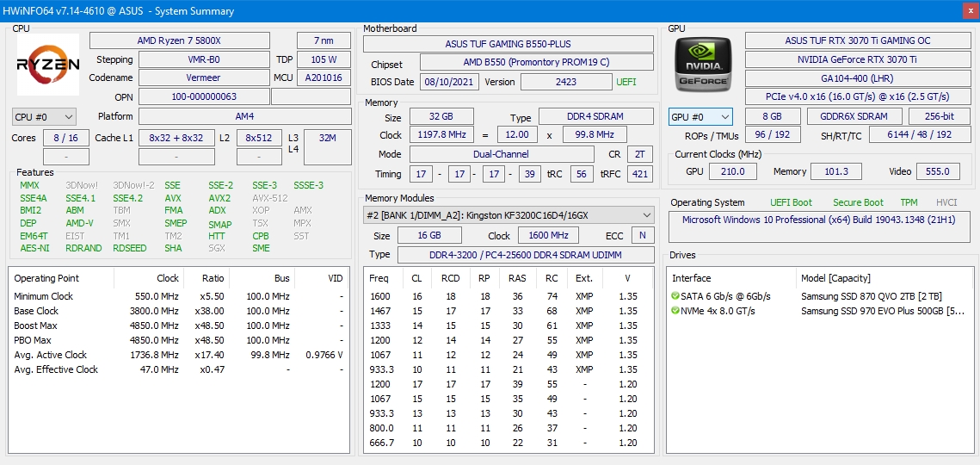Click the 8 / 16 cores value

(x=66, y=139)
